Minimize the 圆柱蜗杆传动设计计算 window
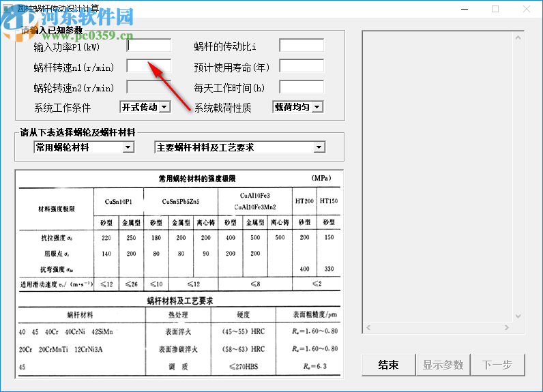This screenshot has height=392, width=543. [465, 9]
